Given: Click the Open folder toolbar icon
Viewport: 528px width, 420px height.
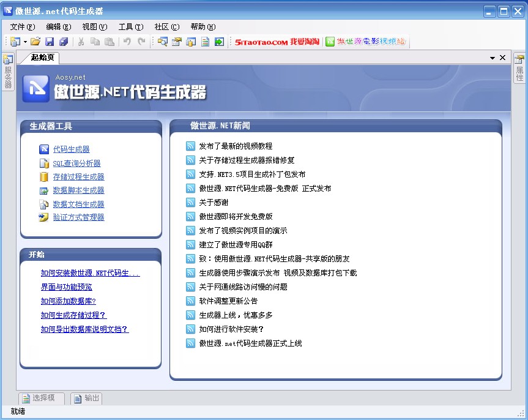Looking at the screenshot, I should (35, 42).
